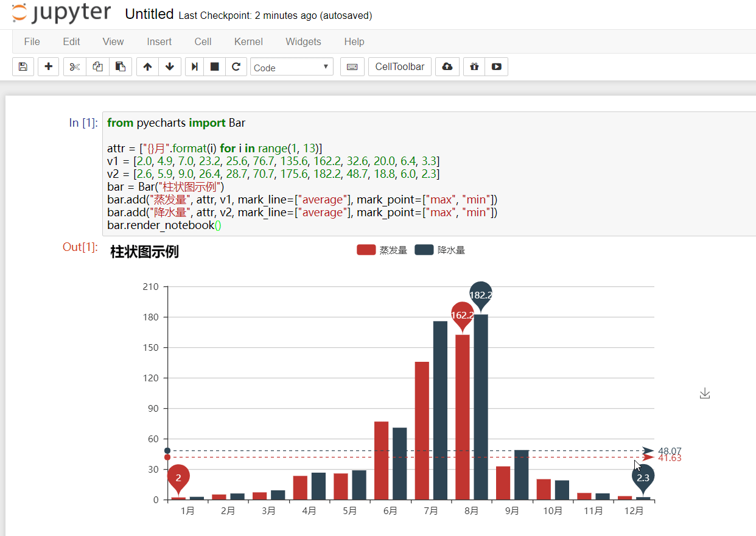Click the restart kernel icon

click(x=236, y=66)
